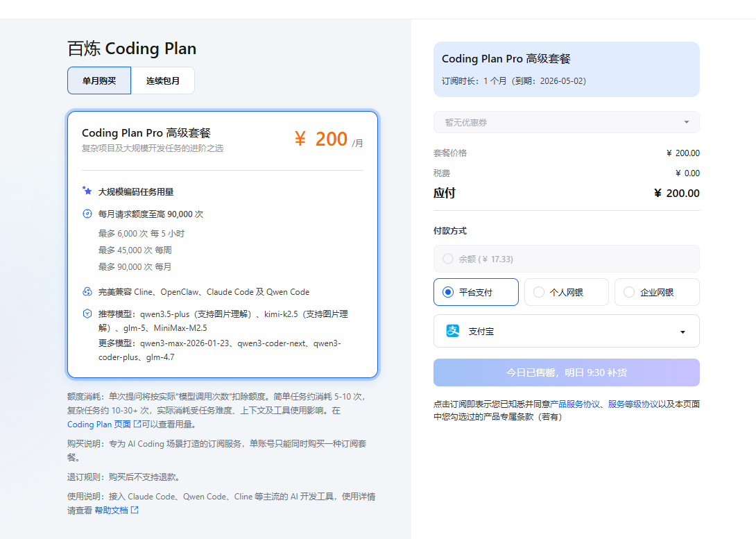This screenshot has height=539, width=756.
Task: Open the 产品服务协议 link
Action: 575,404
